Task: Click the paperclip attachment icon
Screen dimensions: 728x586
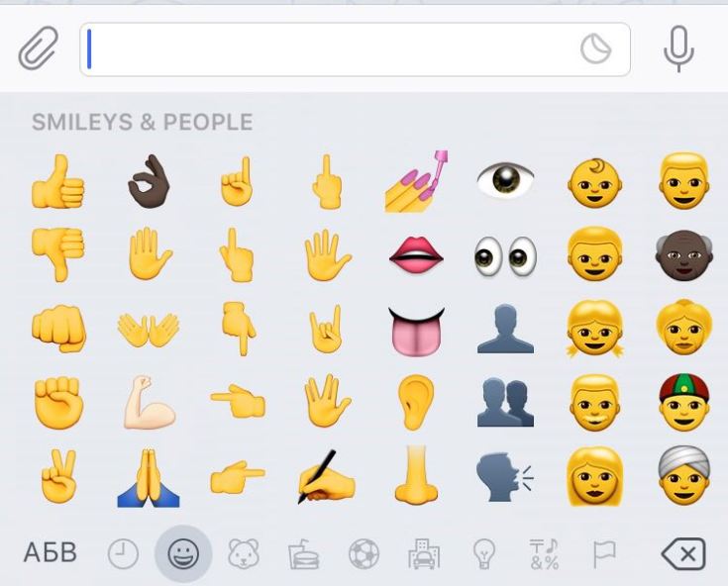Action: [x=39, y=49]
